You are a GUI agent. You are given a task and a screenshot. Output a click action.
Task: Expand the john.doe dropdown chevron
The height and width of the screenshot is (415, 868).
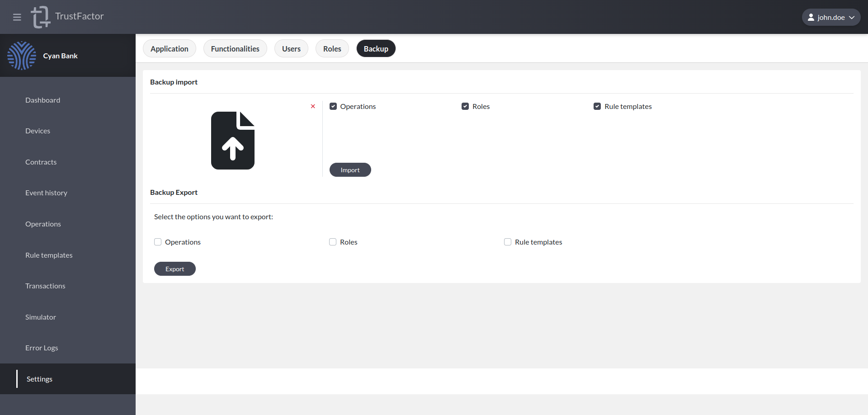point(852,17)
